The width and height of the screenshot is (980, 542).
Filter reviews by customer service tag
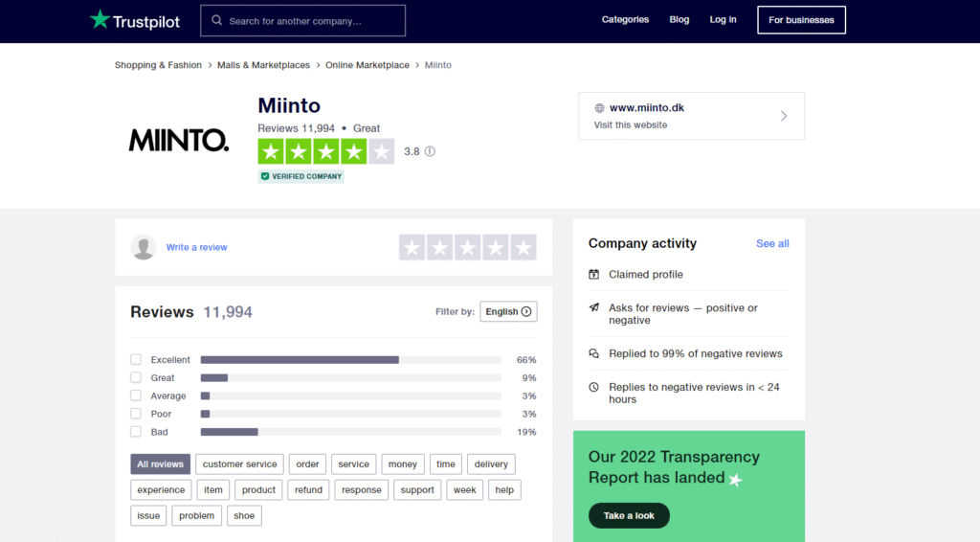click(239, 463)
